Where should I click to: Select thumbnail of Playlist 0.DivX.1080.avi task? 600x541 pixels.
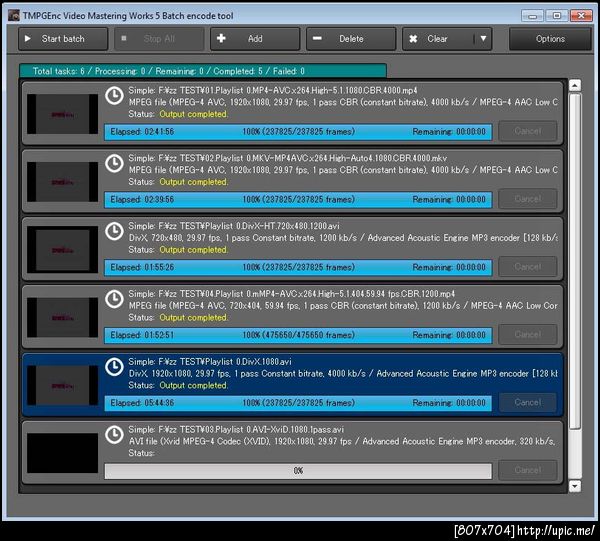pos(62,385)
